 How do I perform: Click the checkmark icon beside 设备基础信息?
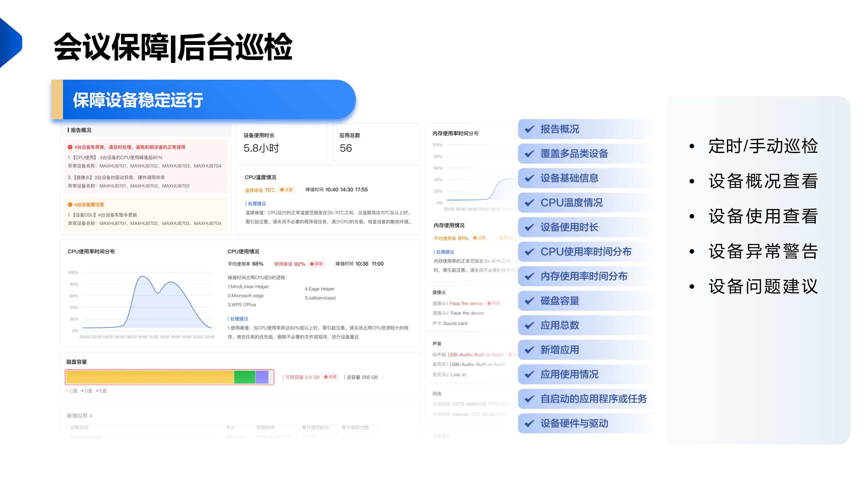tap(529, 178)
